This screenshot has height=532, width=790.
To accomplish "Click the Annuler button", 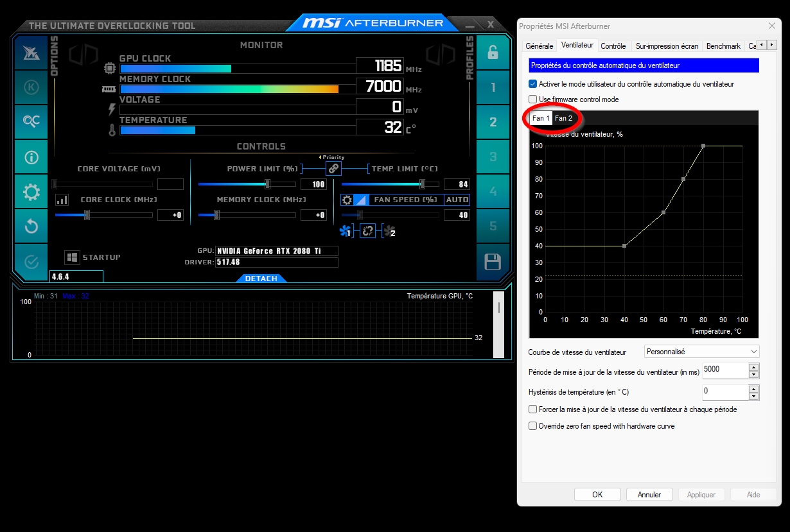I will point(649,495).
